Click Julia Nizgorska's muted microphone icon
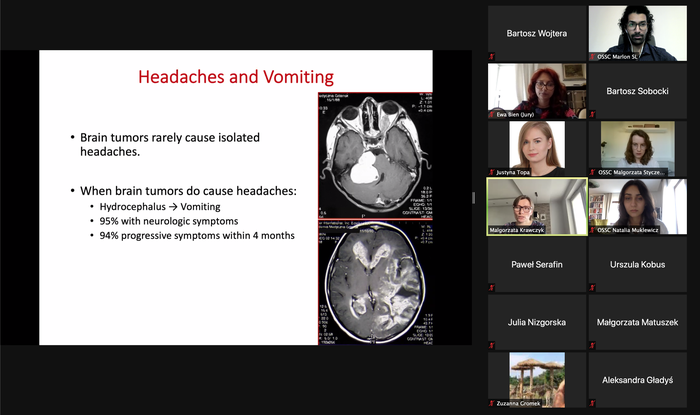 (x=492, y=345)
